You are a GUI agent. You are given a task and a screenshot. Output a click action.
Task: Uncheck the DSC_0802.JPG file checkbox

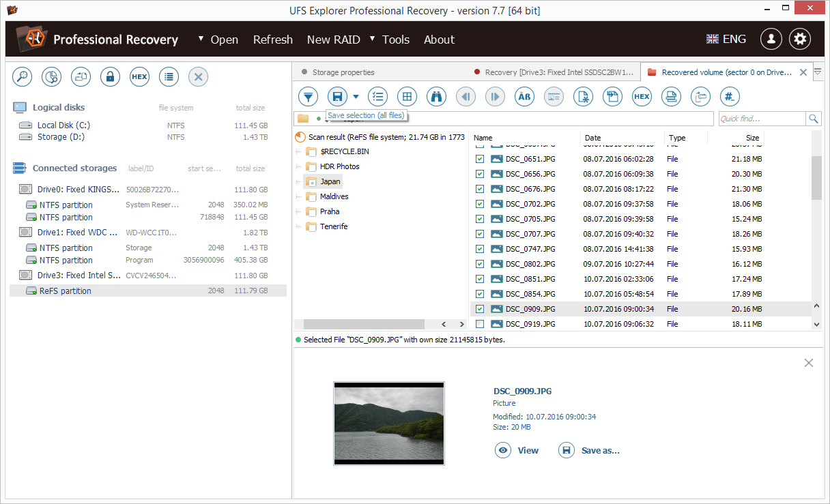[480, 264]
